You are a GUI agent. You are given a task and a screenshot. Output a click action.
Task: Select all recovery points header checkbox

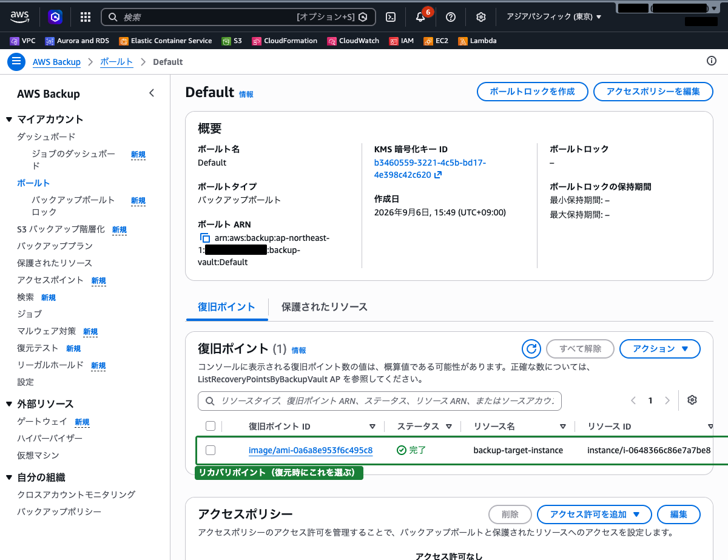(x=211, y=426)
